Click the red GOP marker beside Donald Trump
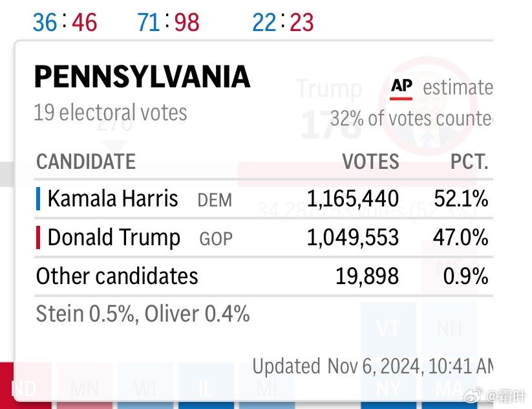Viewport: 532px width, 409px height. (39, 238)
